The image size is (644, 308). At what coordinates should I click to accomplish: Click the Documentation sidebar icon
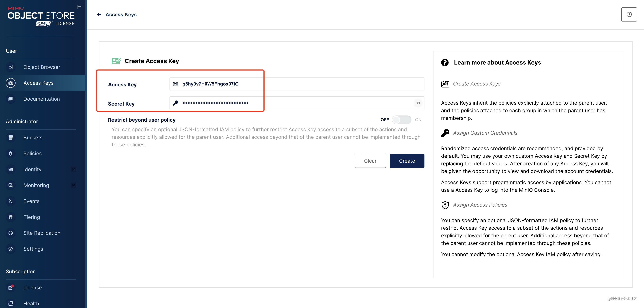[x=10, y=99]
